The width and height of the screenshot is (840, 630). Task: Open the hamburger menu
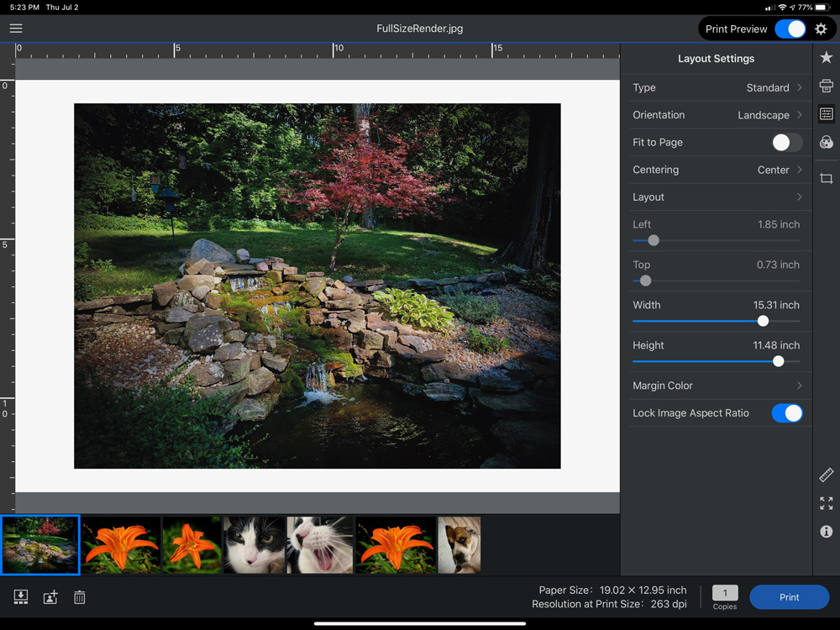(16, 29)
